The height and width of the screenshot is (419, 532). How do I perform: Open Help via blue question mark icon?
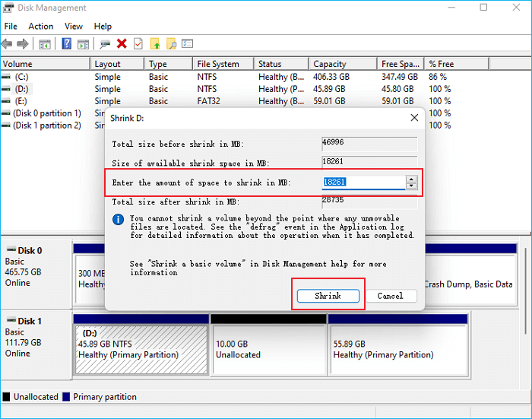point(67,44)
